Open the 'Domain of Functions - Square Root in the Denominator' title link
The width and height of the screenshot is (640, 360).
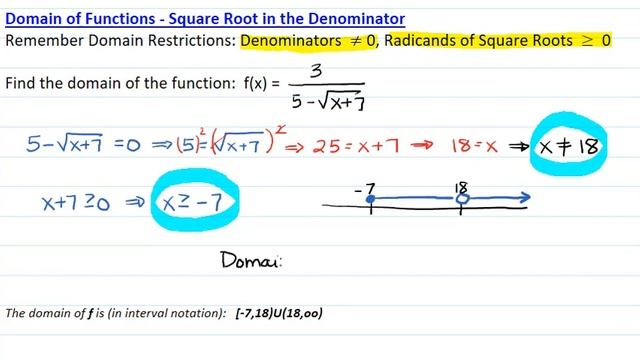tap(205, 19)
